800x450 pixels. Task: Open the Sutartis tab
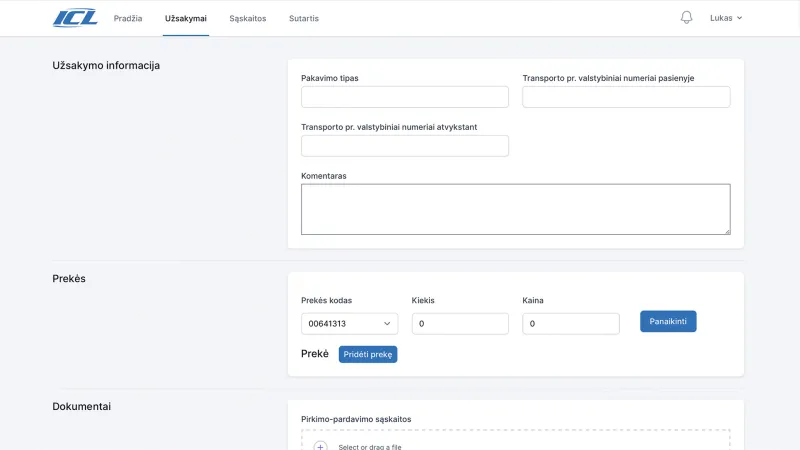304,18
